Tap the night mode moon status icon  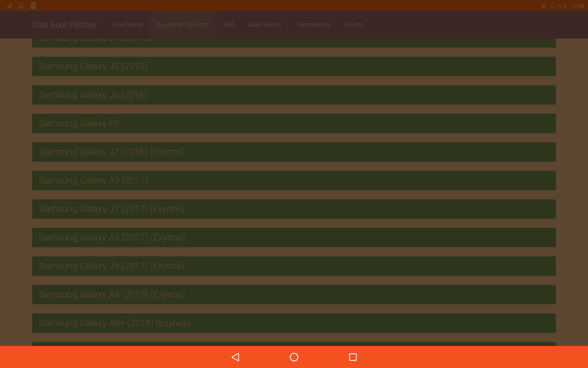(x=9, y=6)
